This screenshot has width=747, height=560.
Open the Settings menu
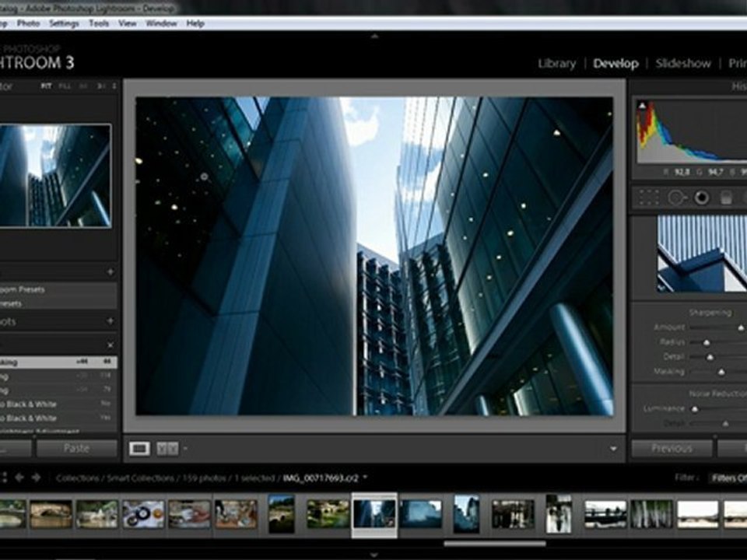coord(64,23)
